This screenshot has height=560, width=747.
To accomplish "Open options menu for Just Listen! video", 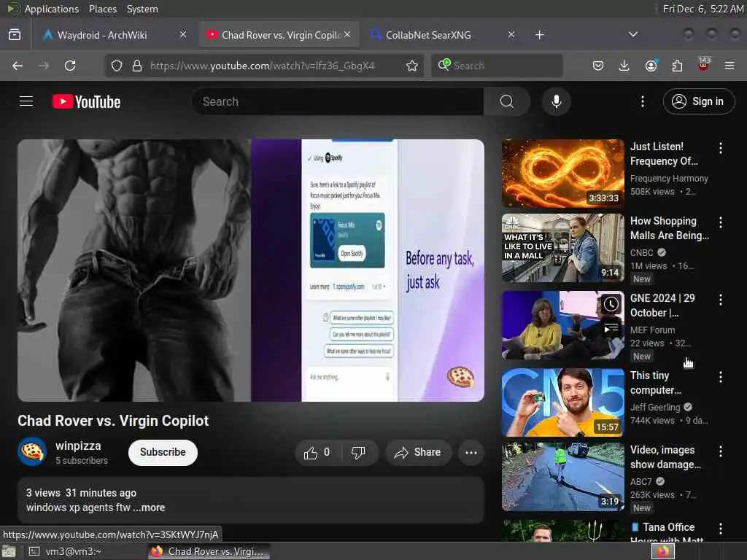I will [x=720, y=148].
